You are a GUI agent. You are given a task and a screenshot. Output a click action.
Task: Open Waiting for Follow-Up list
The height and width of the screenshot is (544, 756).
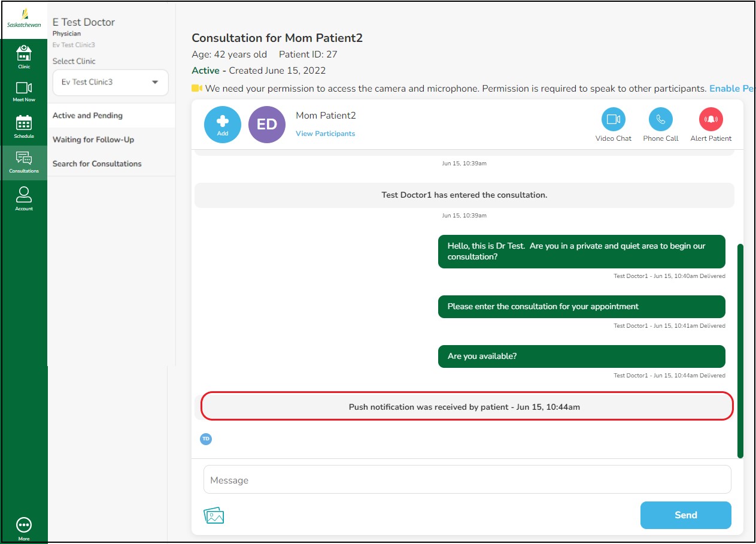click(x=93, y=140)
